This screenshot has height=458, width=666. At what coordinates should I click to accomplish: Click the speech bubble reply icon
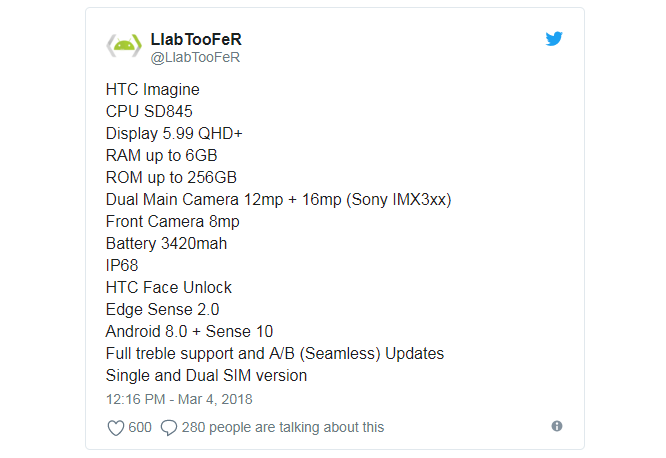point(169,427)
